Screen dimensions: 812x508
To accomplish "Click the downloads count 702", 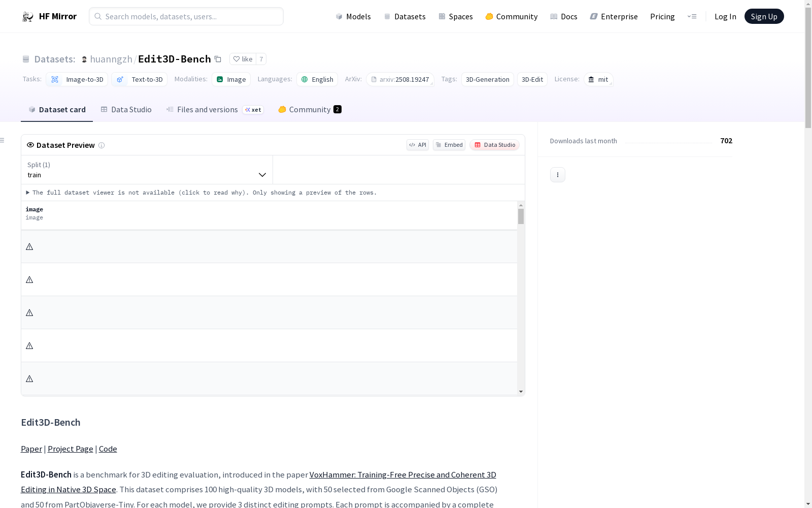I will pyautogui.click(x=726, y=141).
